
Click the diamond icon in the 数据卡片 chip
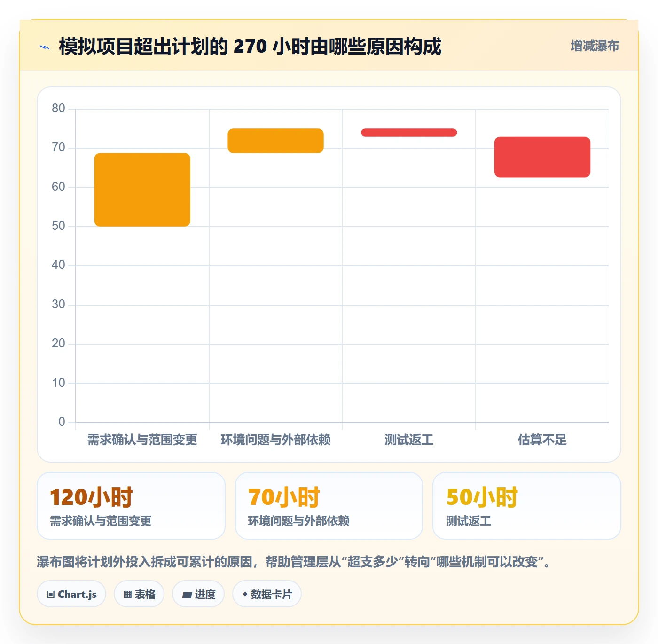245,594
